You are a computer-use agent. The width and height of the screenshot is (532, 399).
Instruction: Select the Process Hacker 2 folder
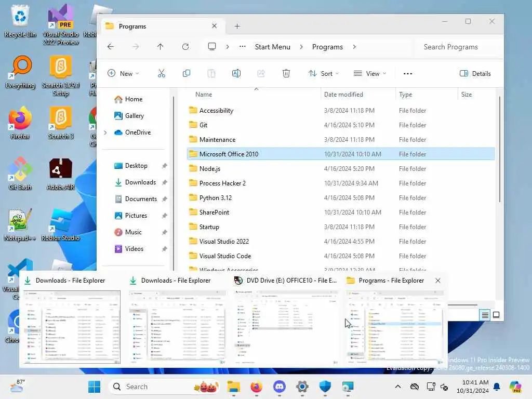pos(341,183)
